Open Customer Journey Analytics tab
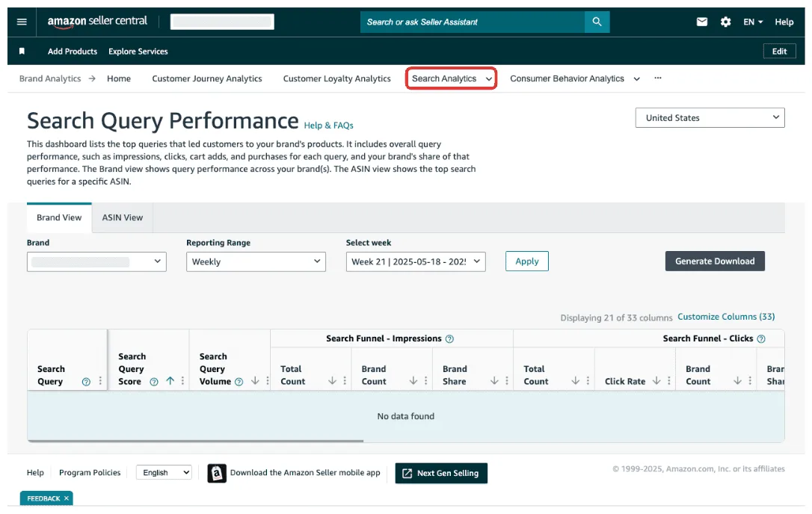This screenshot has width=812, height=514. (206, 78)
